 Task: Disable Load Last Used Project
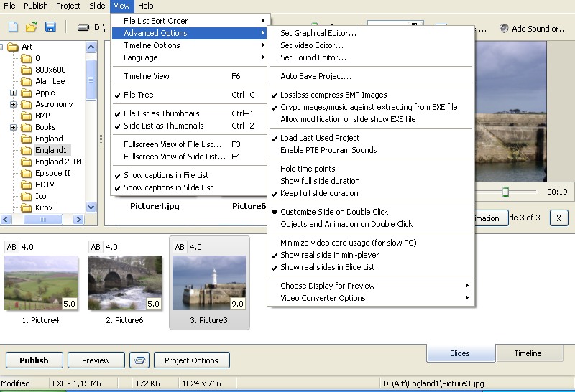pyautogui.click(x=320, y=138)
